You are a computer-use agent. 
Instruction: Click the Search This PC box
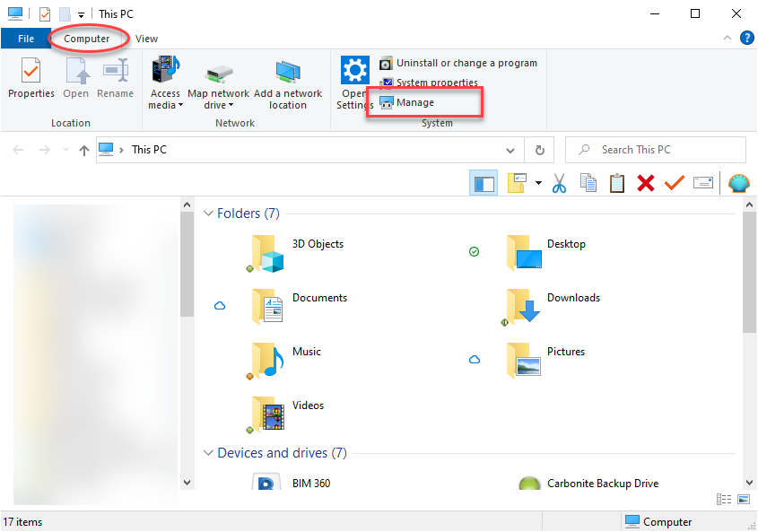coord(656,150)
